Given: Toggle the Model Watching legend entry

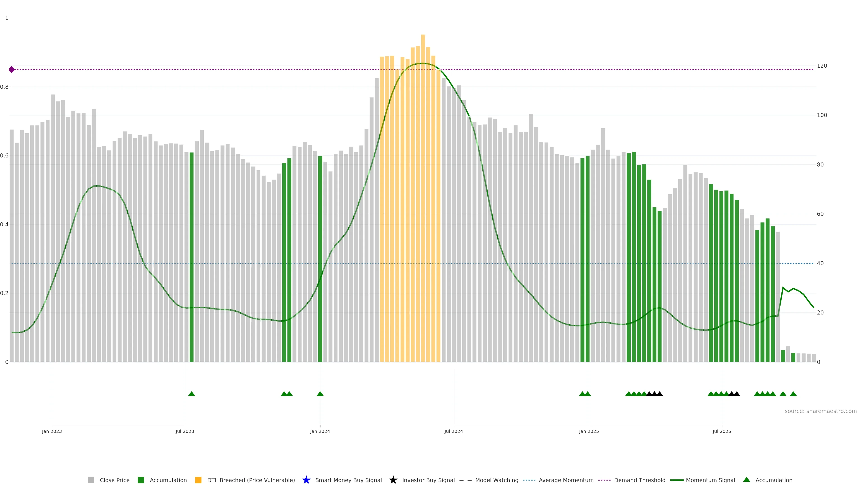Looking at the screenshot, I should point(496,480).
